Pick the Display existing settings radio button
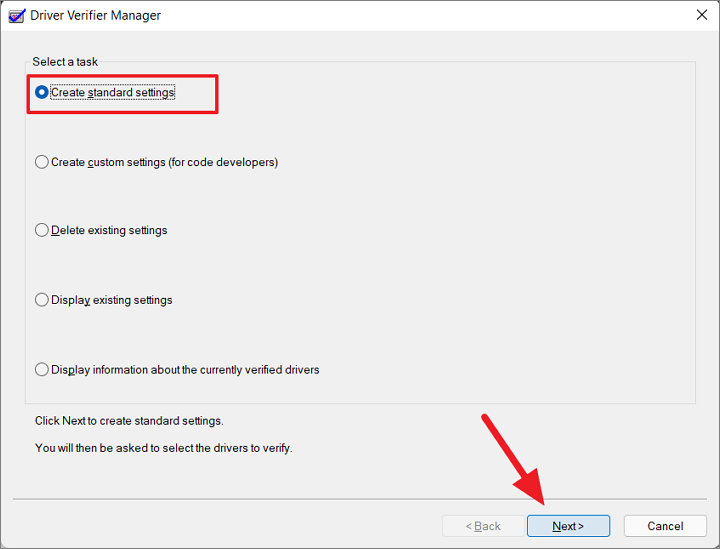 pos(104,300)
